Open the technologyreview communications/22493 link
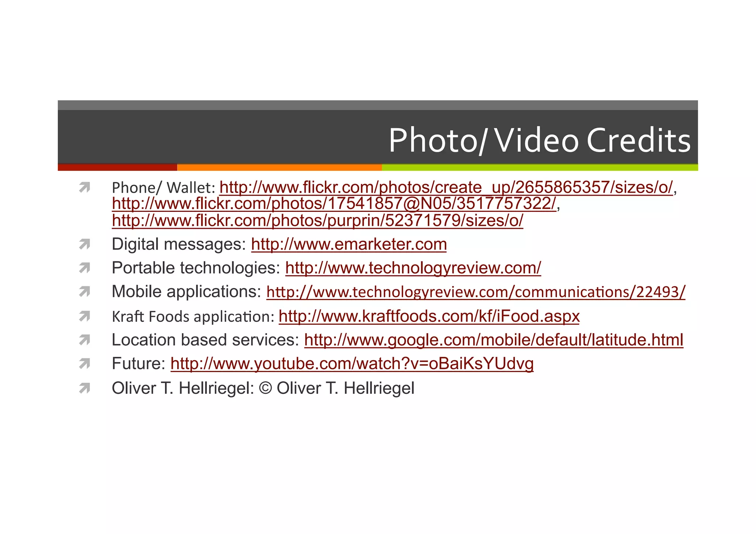Viewport: 756px width, 534px height. (x=475, y=292)
